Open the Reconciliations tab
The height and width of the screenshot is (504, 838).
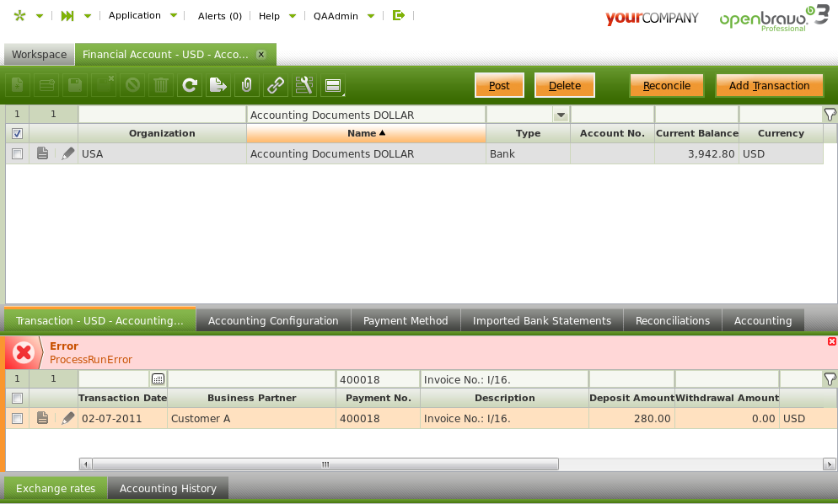pyautogui.click(x=672, y=320)
